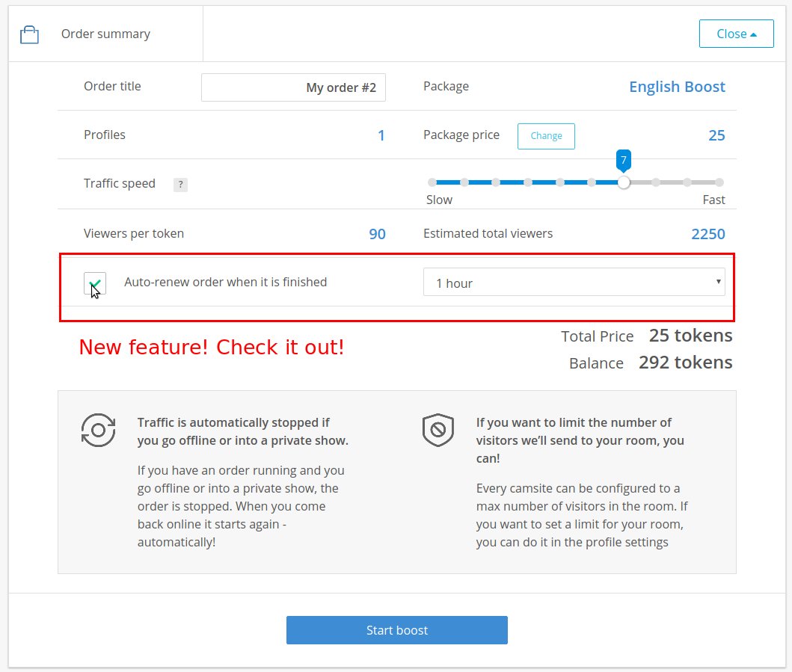The height and width of the screenshot is (672, 792).
Task: Click the package price value 25
Action: 716,135
